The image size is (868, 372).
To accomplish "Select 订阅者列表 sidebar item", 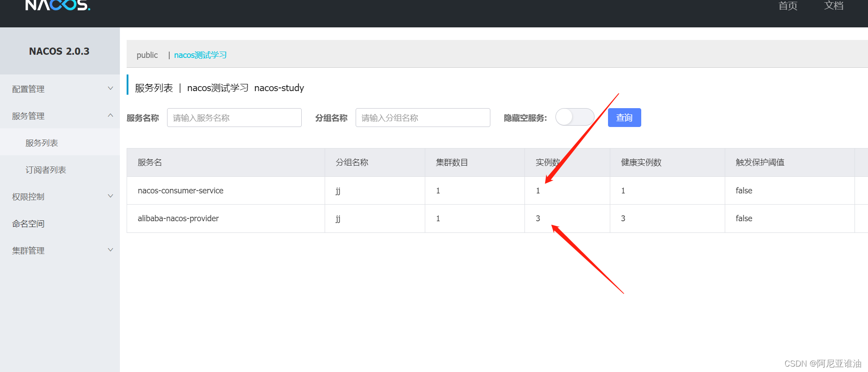I will 46,170.
